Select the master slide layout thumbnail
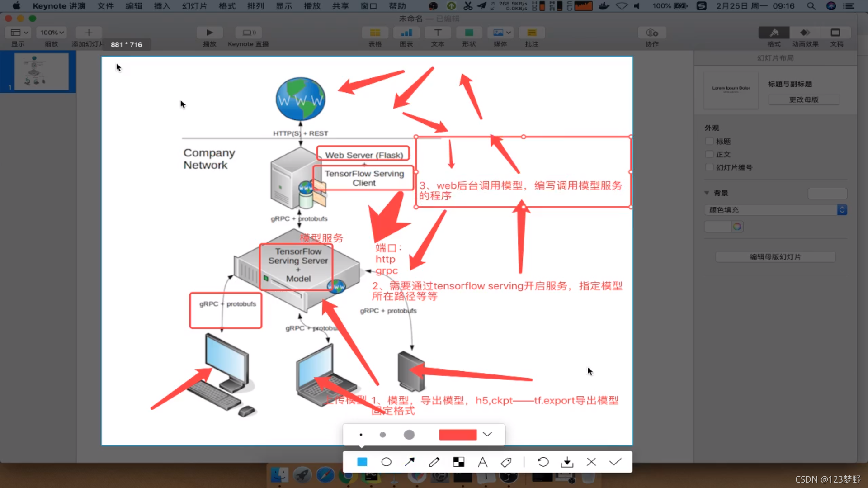 click(x=731, y=90)
